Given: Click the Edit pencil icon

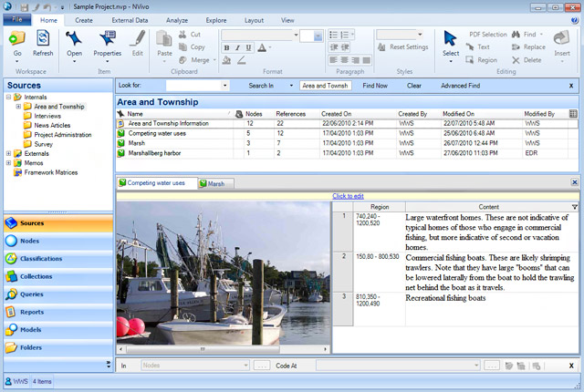Looking at the screenshot, I should tap(138, 38).
